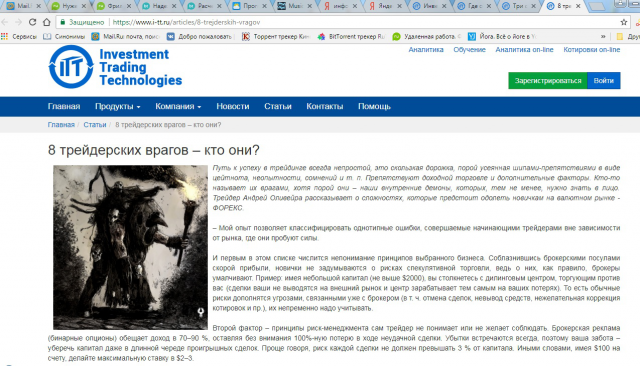Expand the Продукты dropdown menu

tap(118, 106)
